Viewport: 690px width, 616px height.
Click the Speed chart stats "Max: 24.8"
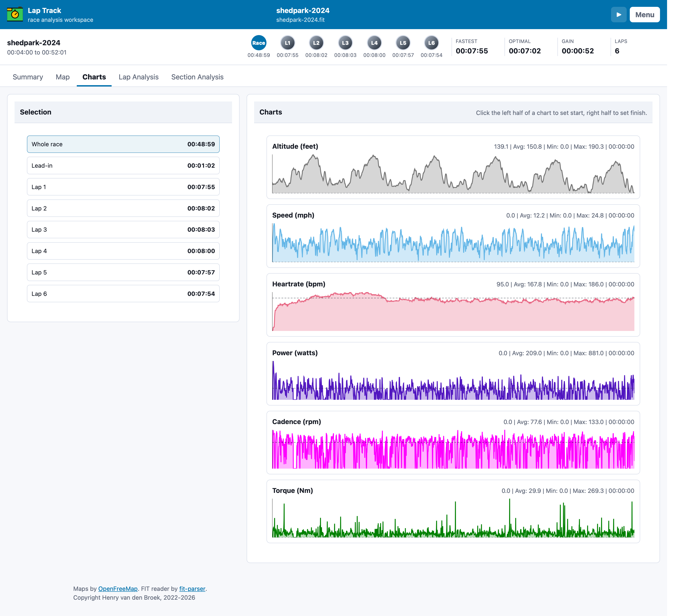tap(590, 215)
